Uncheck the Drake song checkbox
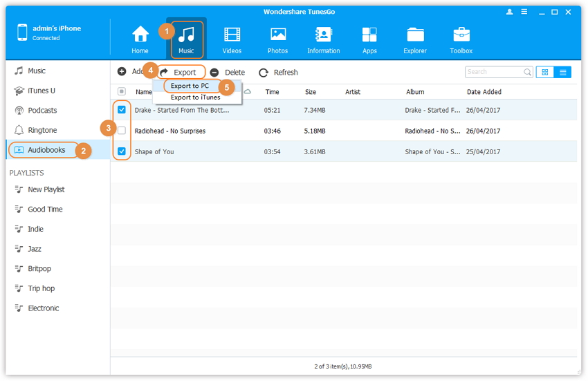 pyautogui.click(x=122, y=110)
